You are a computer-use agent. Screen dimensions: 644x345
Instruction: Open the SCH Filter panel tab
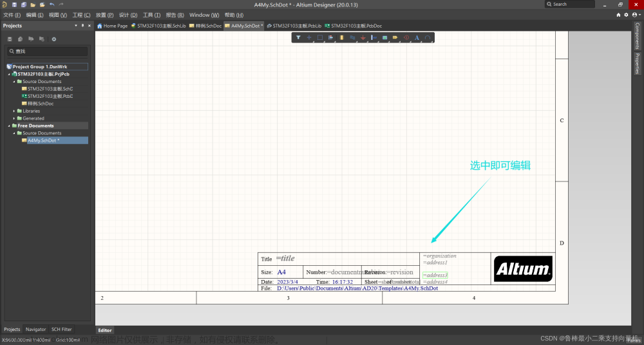(62, 330)
